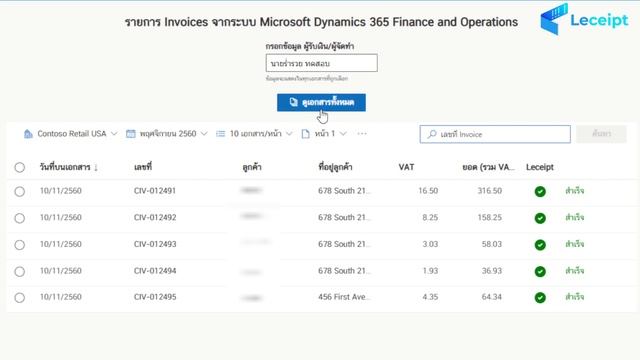Click the VAT value 4.35
Image resolution: width=640 pixels, height=360 pixels.
(x=430, y=297)
